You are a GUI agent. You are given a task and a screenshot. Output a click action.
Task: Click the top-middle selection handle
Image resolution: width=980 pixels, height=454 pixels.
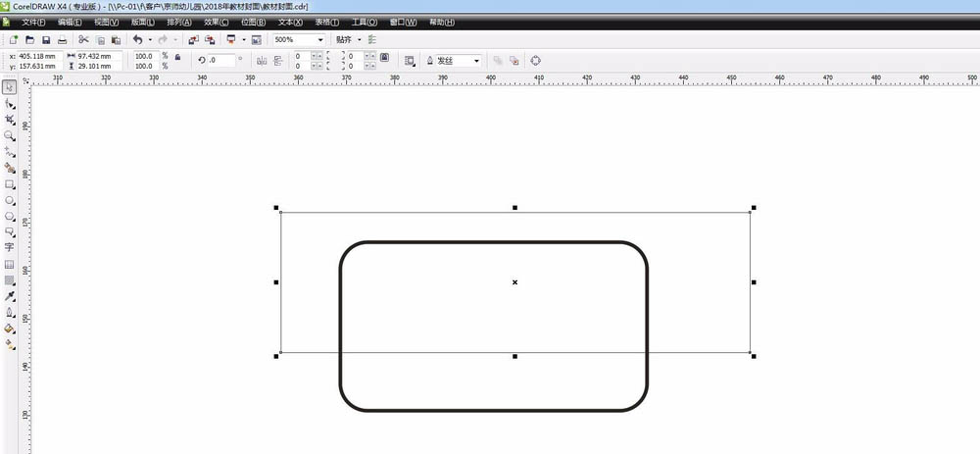[515, 207]
